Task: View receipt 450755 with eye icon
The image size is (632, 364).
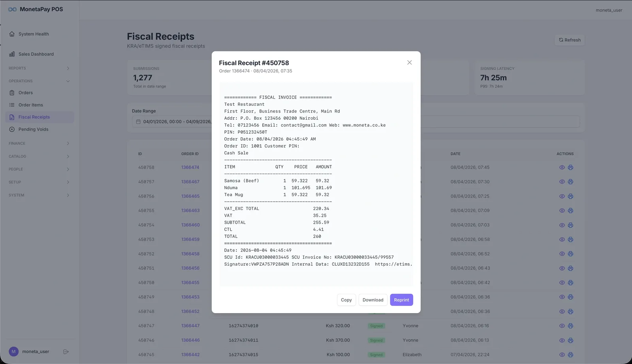Action: (x=562, y=210)
